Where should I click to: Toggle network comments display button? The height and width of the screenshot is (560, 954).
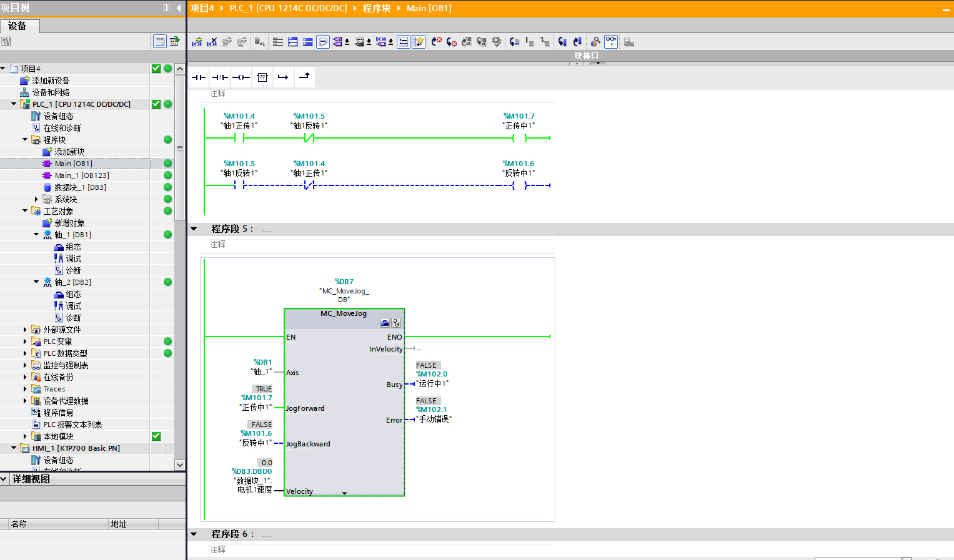323,42
